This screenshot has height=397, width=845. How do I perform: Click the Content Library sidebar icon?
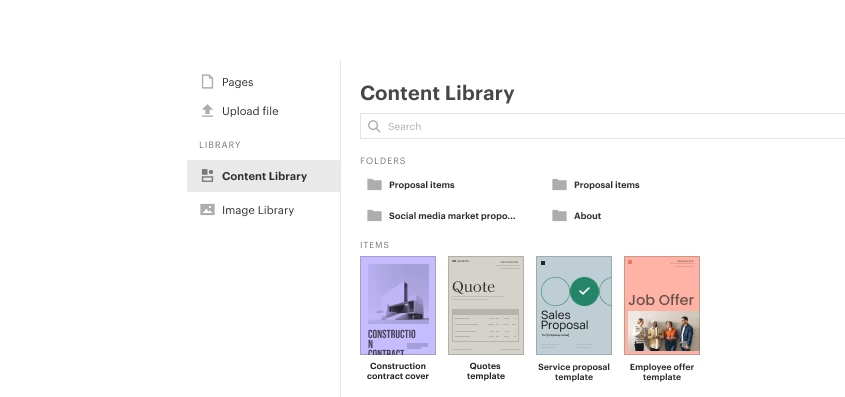(207, 176)
